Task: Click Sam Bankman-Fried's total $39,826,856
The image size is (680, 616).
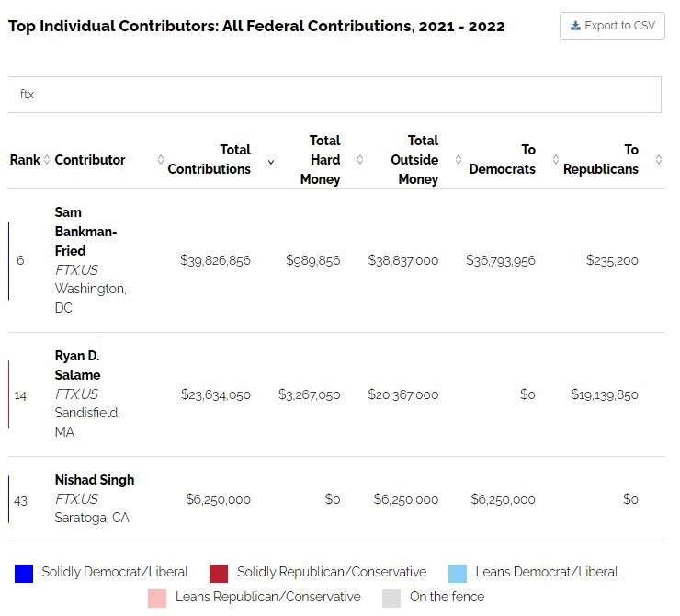Action: [x=215, y=261]
